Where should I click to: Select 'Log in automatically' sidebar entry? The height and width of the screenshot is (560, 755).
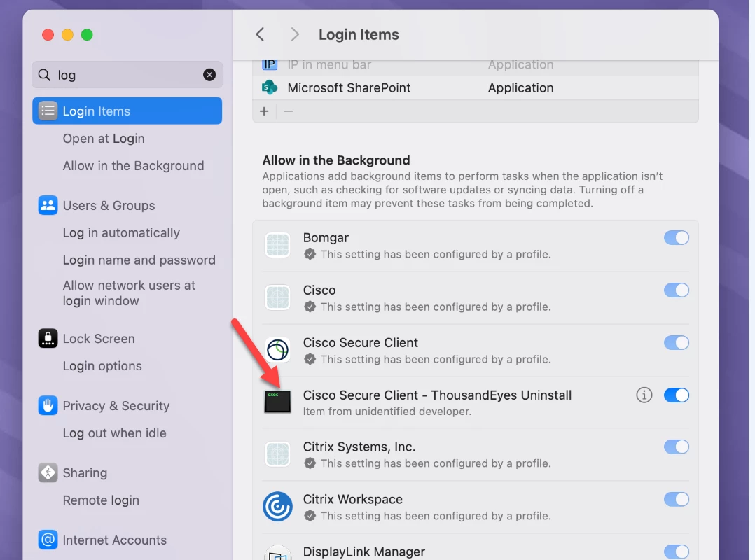coord(121,233)
